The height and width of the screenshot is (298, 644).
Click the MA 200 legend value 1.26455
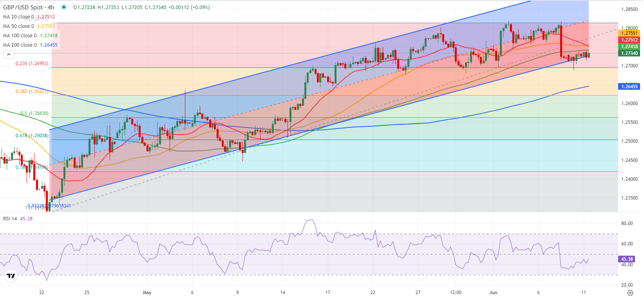(49, 45)
